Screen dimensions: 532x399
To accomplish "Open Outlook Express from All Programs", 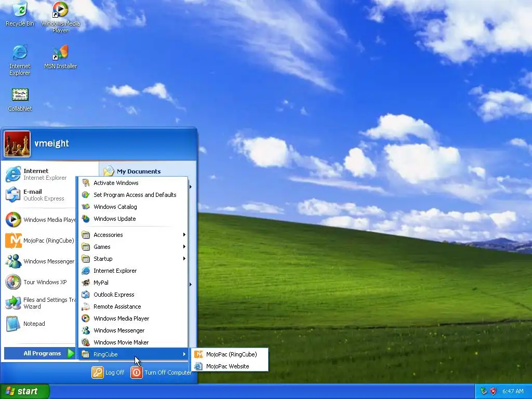I will pyautogui.click(x=133, y=295).
